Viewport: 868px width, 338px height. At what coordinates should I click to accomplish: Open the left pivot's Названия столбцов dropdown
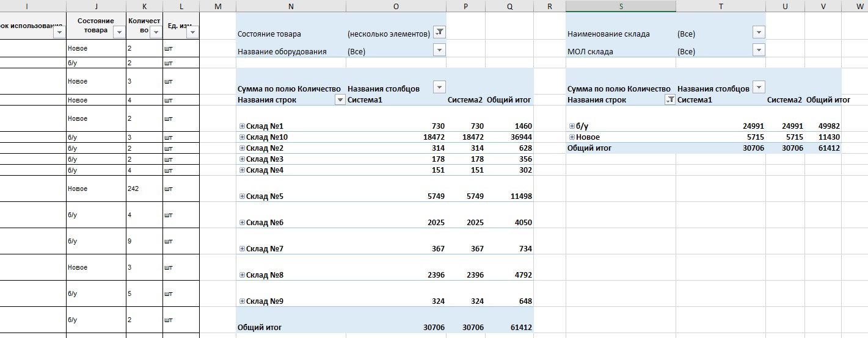click(439, 88)
